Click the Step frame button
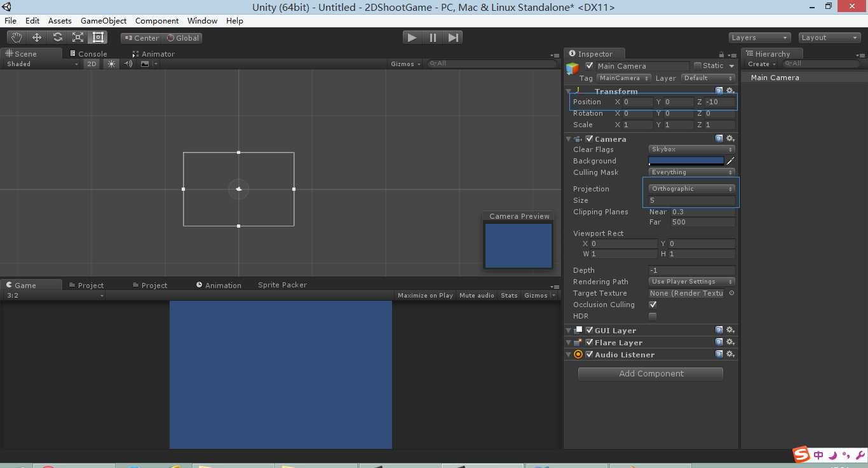The image size is (868, 468). pyautogui.click(x=453, y=38)
